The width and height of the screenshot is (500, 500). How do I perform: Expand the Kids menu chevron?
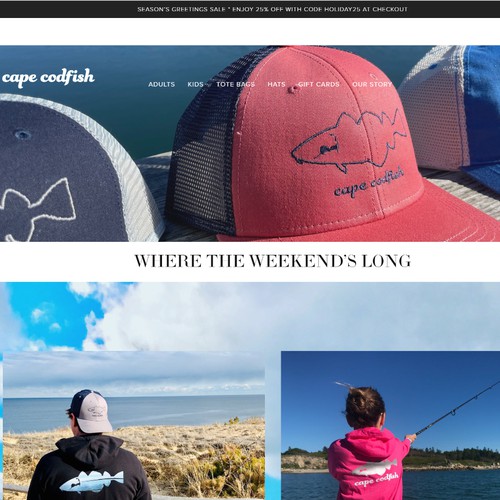(209, 85)
